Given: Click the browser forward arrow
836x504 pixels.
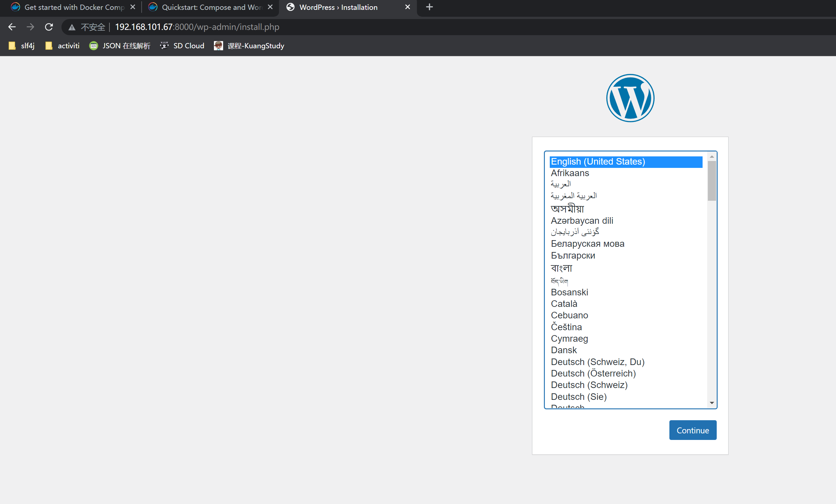Looking at the screenshot, I should [x=31, y=27].
